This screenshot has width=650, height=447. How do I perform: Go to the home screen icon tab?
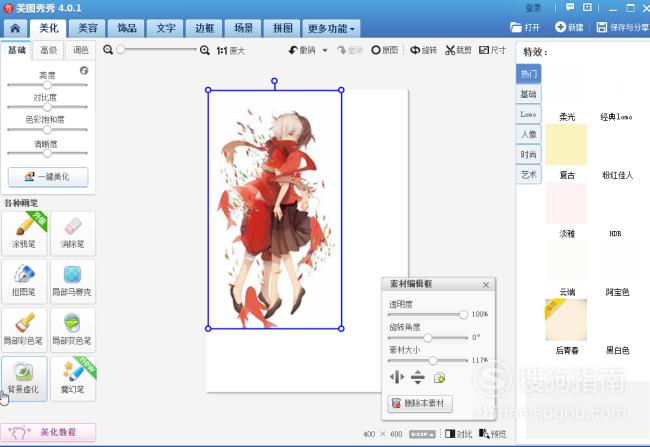[15, 28]
